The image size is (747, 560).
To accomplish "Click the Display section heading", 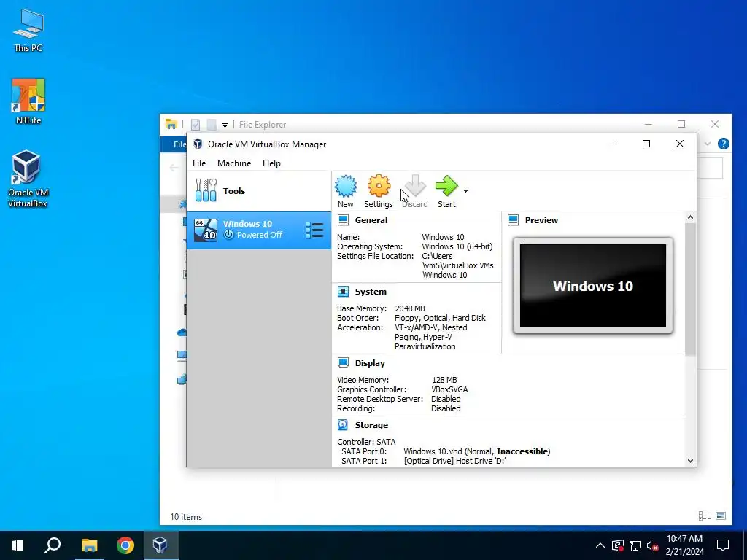I will point(370,363).
